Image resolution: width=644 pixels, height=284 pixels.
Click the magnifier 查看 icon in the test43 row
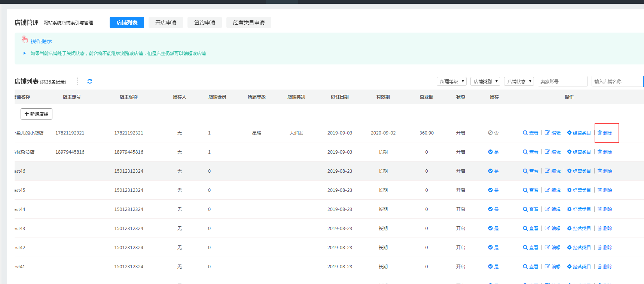525,229
